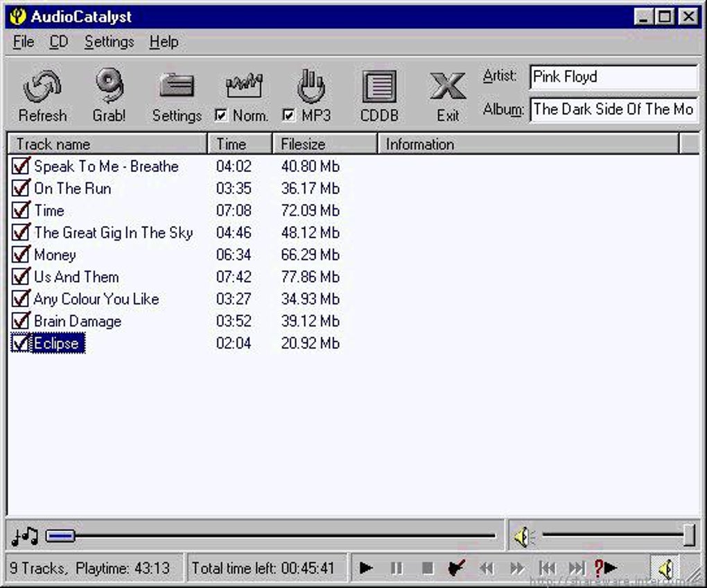Screen dimensions: 707x588
Task: Toggle the Norm. checkbox
Action: coord(220,115)
